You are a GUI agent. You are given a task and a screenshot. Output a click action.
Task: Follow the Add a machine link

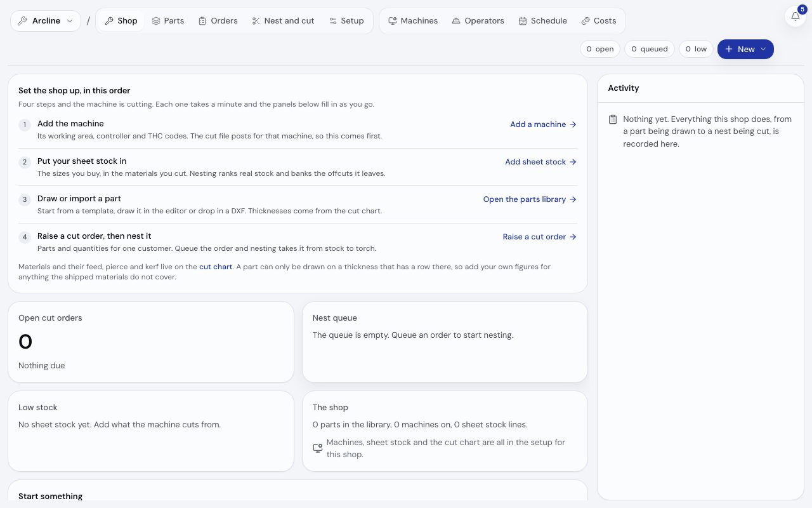(543, 124)
